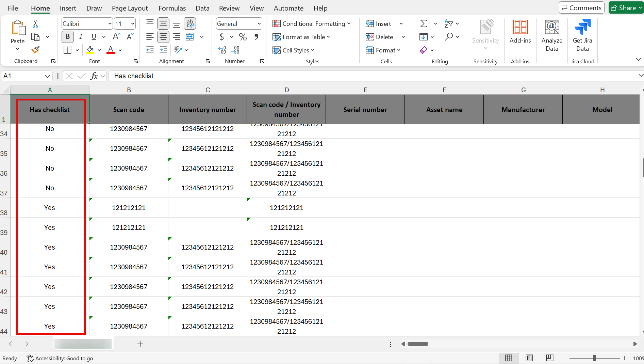Click the AutoSum sigma icon
644x364 pixels.
424,24
